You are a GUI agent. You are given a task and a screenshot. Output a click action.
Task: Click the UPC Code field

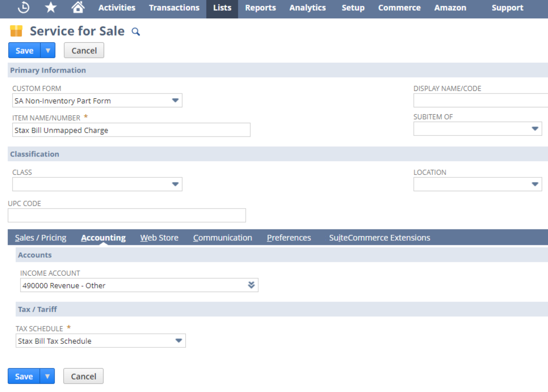click(127, 216)
